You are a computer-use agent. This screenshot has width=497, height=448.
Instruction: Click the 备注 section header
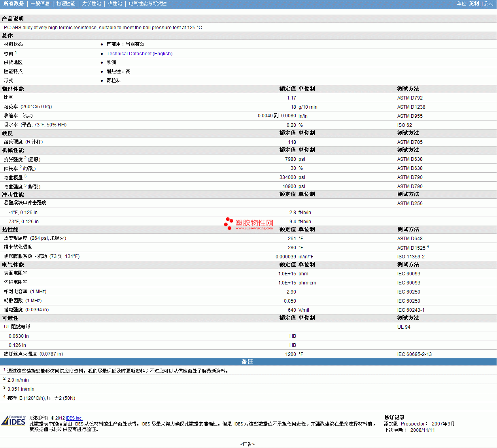(x=248, y=361)
